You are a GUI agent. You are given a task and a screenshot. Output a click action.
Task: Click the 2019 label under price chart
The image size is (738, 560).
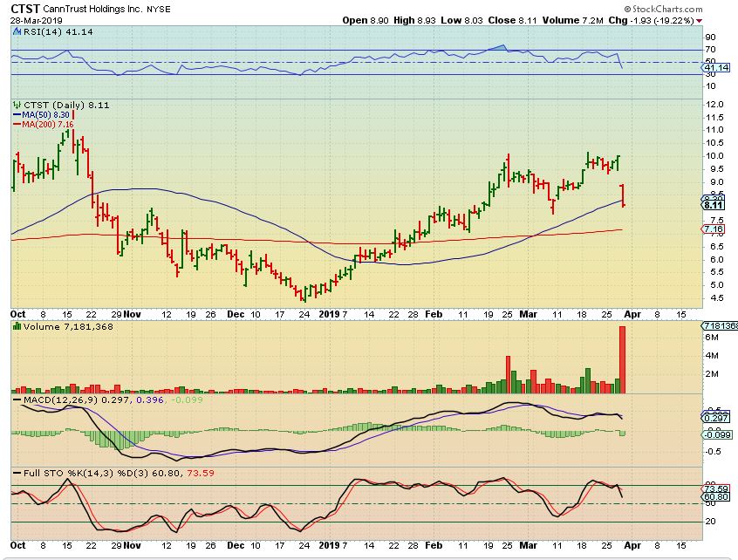click(329, 314)
